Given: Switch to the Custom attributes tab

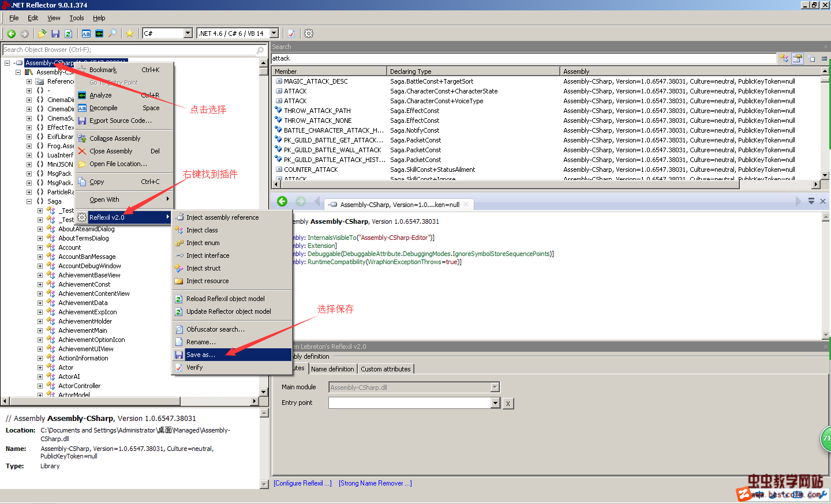Looking at the screenshot, I should coord(385,369).
